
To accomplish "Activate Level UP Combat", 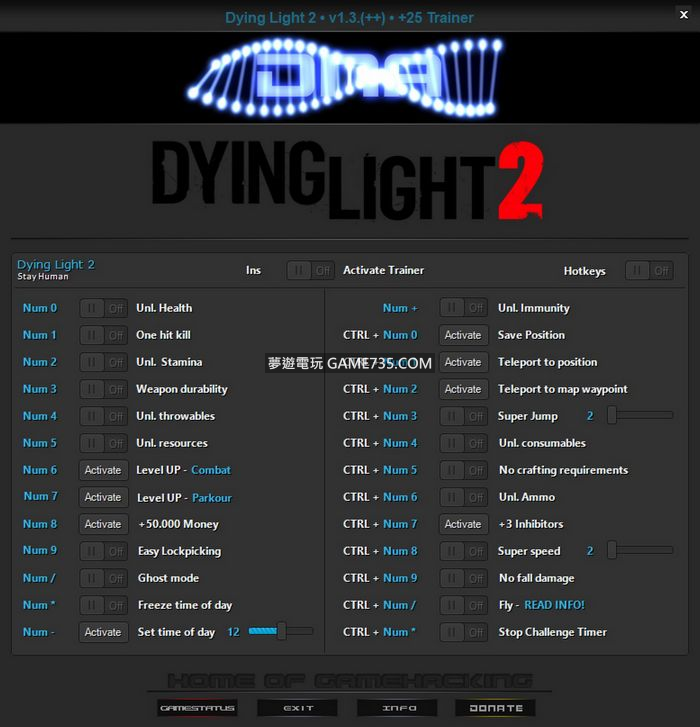I will click(x=103, y=470).
